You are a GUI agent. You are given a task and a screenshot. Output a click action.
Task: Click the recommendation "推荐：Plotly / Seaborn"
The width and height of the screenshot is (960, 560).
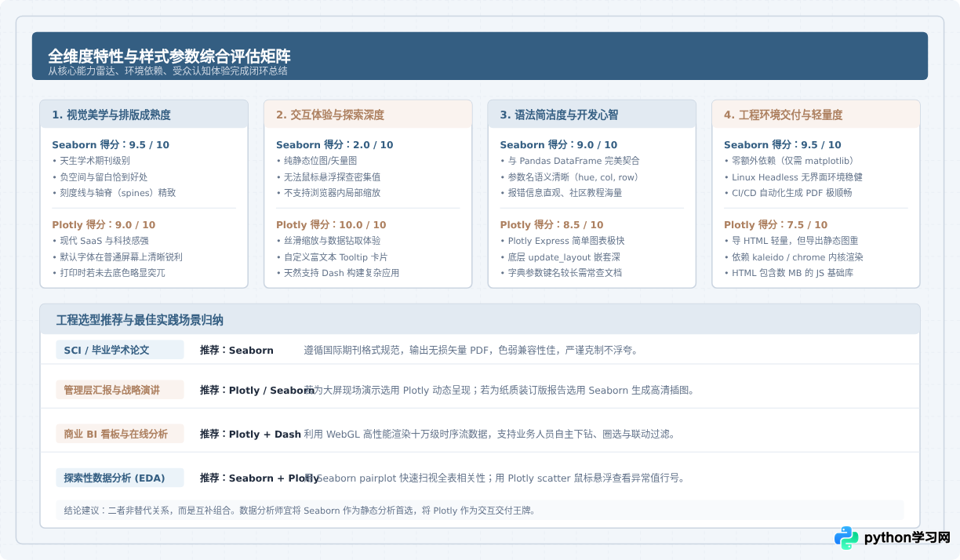(x=257, y=390)
